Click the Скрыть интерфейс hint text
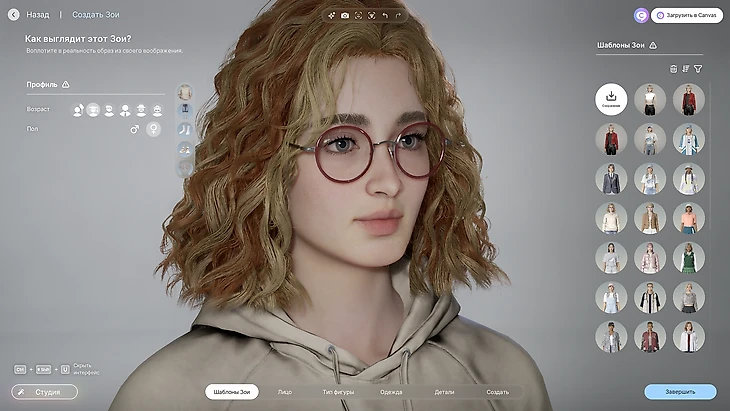The height and width of the screenshot is (411, 730). click(x=86, y=369)
